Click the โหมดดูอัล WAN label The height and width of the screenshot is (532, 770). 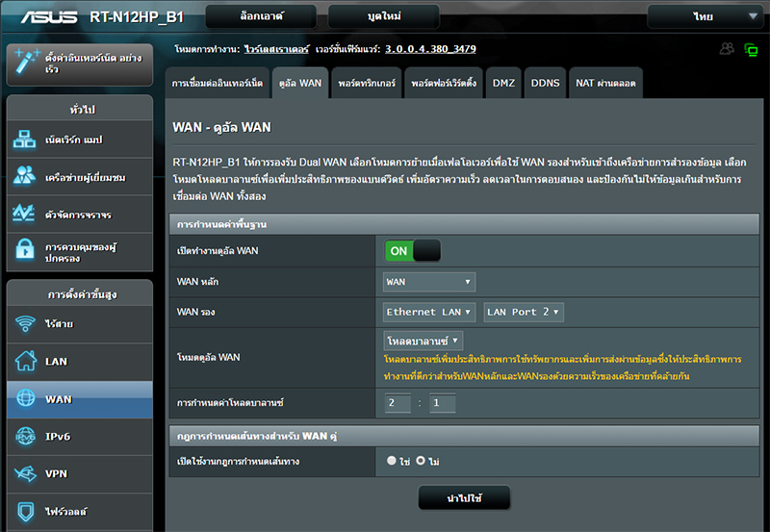pyautogui.click(x=208, y=357)
